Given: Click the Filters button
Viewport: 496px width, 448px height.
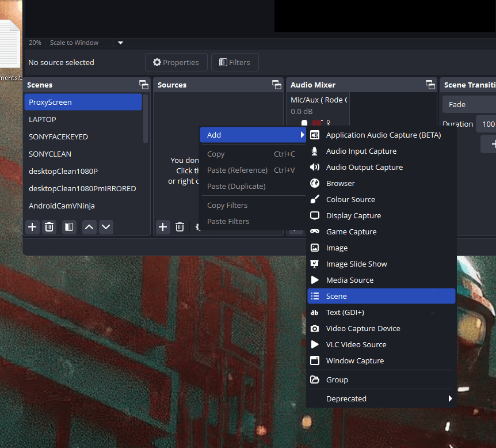Looking at the screenshot, I should coord(235,62).
